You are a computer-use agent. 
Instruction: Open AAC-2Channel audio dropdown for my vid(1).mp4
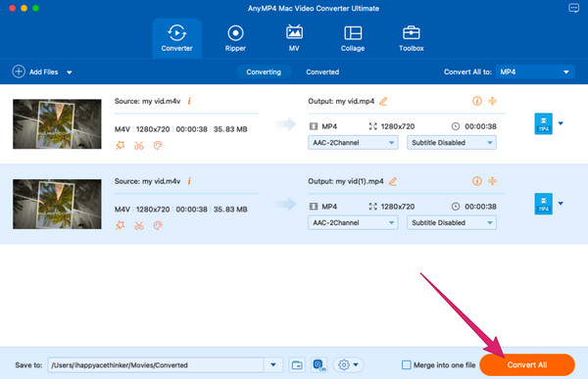(353, 222)
